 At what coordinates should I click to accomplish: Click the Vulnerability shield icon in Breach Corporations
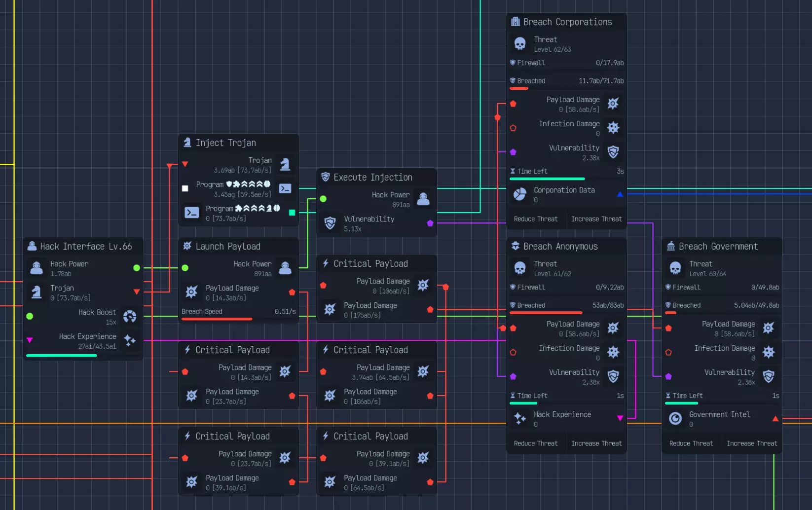pyautogui.click(x=613, y=152)
